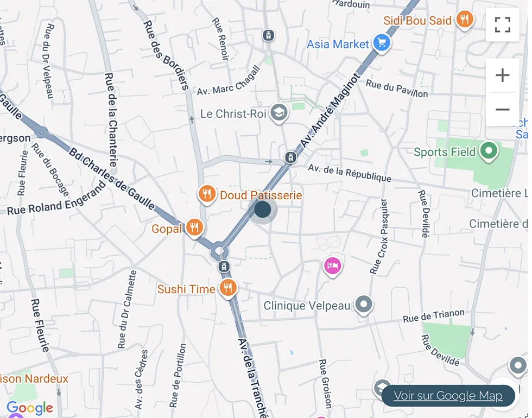Click the tram stop on Av. André Maginot
The image size is (532, 418).
click(x=290, y=157)
